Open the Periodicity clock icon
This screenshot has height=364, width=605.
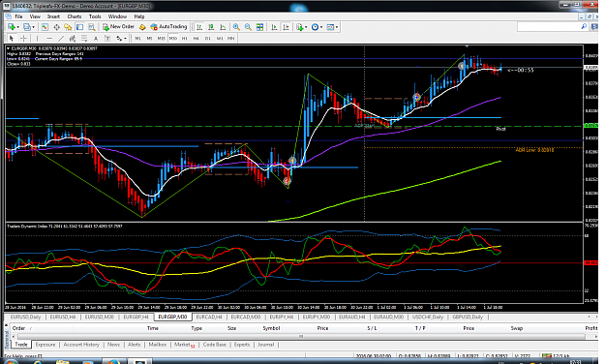(316, 27)
